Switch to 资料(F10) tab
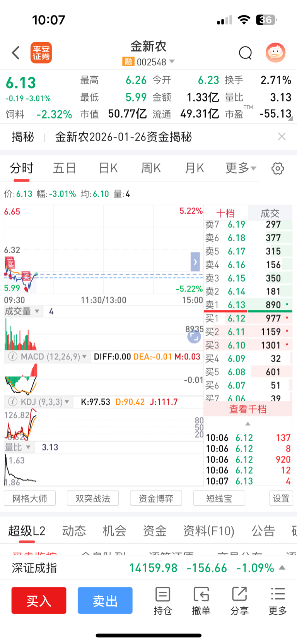 (x=209, y=531)
